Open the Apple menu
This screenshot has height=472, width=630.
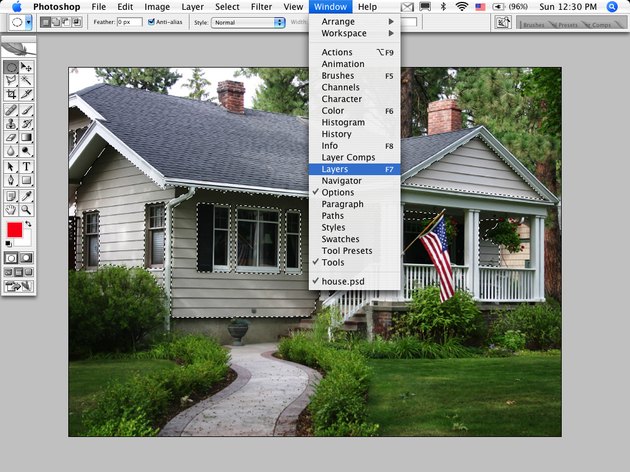17,7
